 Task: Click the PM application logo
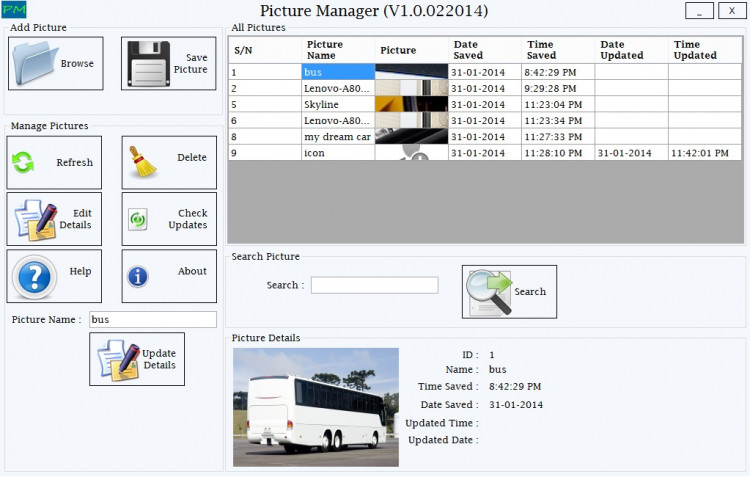[14, 10]
